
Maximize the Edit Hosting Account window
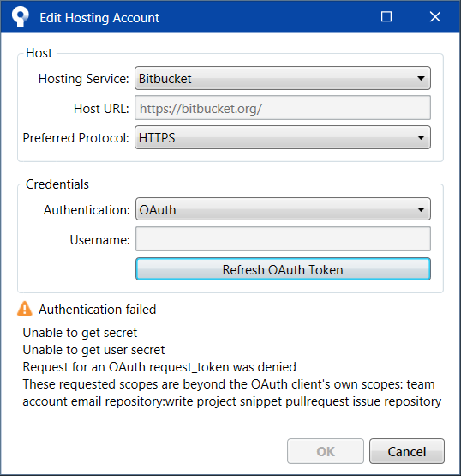(386, 16)
